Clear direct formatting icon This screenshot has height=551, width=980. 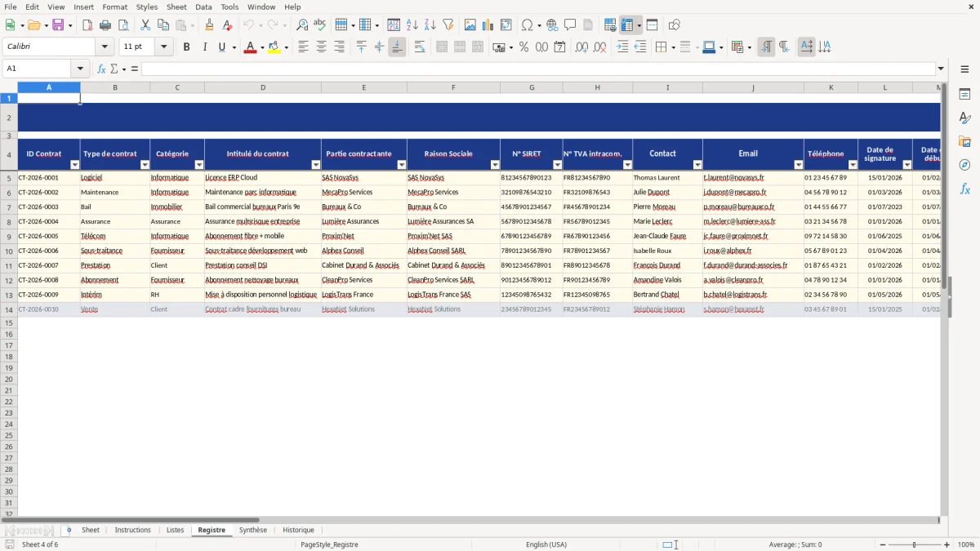pyautogui.click(x=227, y=25)
